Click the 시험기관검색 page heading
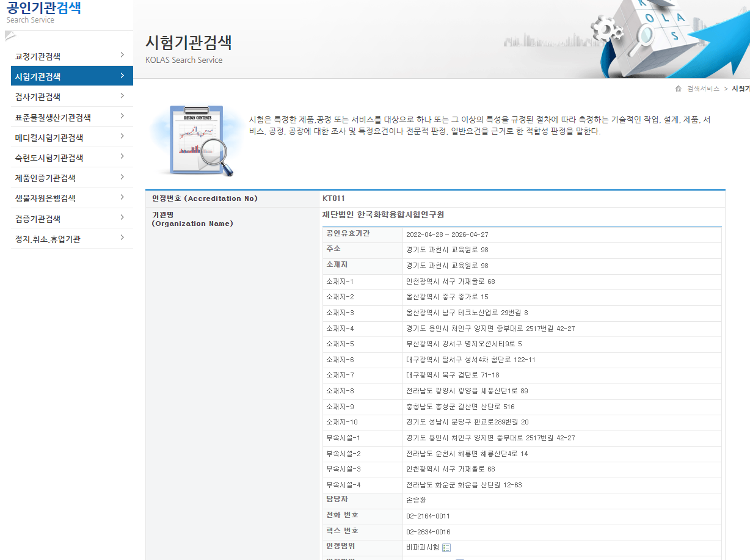 (x=189, y=43)
